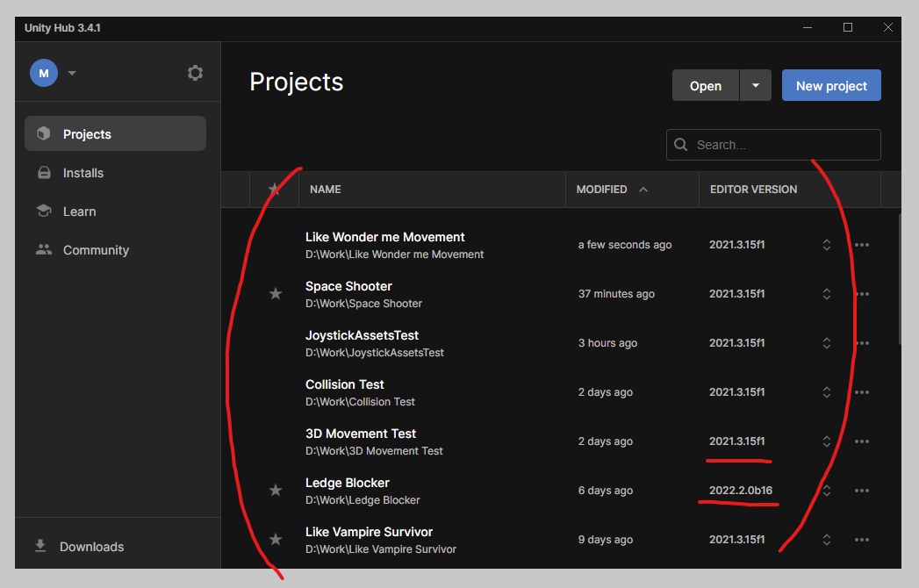Click the '37 minutes ago' timestamp
Viewport: 919px width, 588px height.
pos(616,294)
